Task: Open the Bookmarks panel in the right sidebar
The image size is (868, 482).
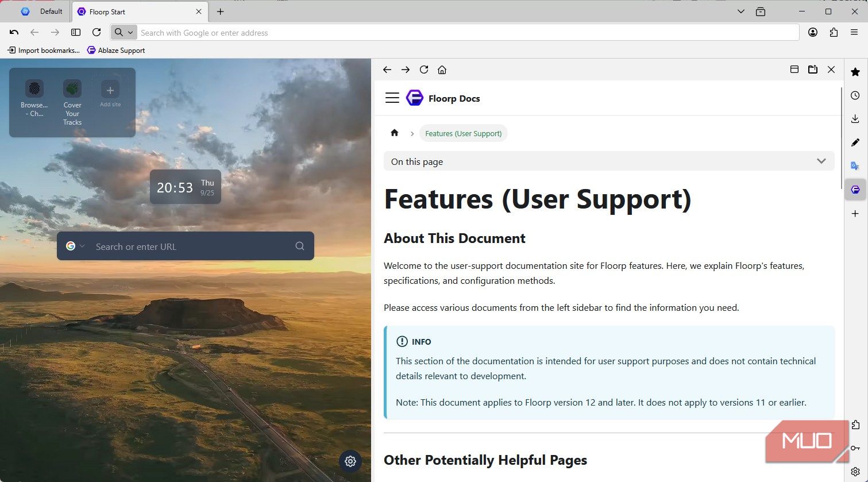Action: (855, 72)
